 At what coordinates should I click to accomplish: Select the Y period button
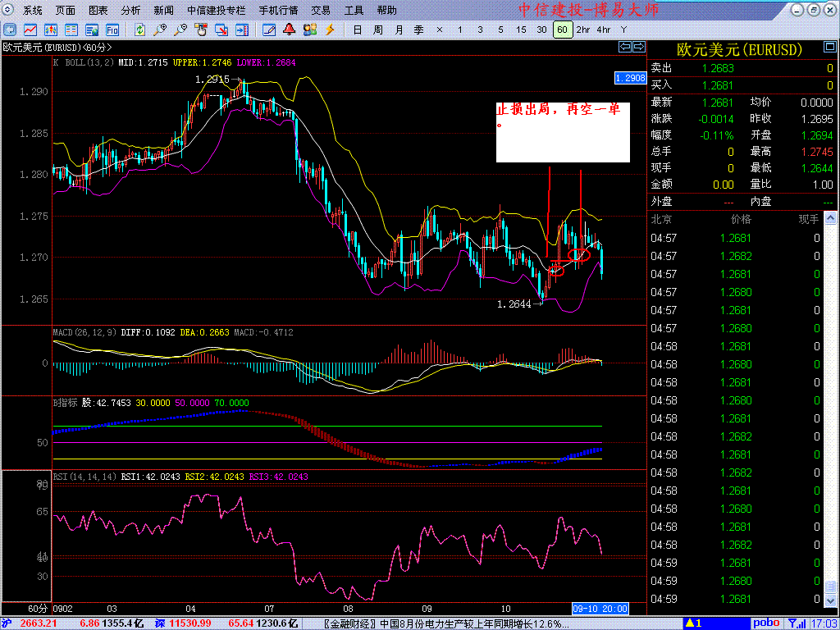pyautogui.click(x=623, y=30)
